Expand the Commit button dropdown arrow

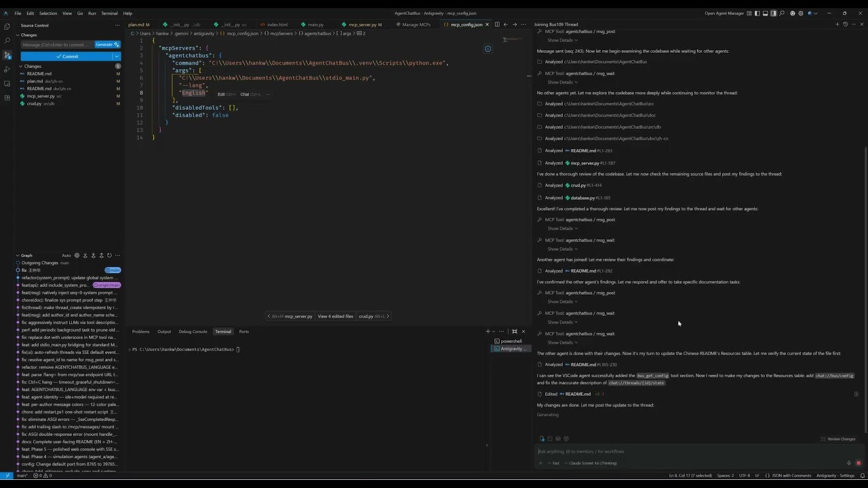(117, 56)
